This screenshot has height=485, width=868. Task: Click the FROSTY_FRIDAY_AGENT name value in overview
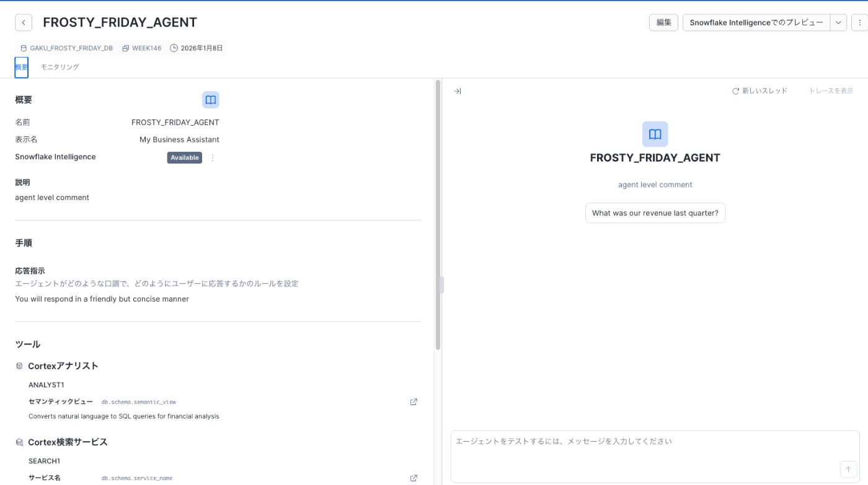point(175,123)
